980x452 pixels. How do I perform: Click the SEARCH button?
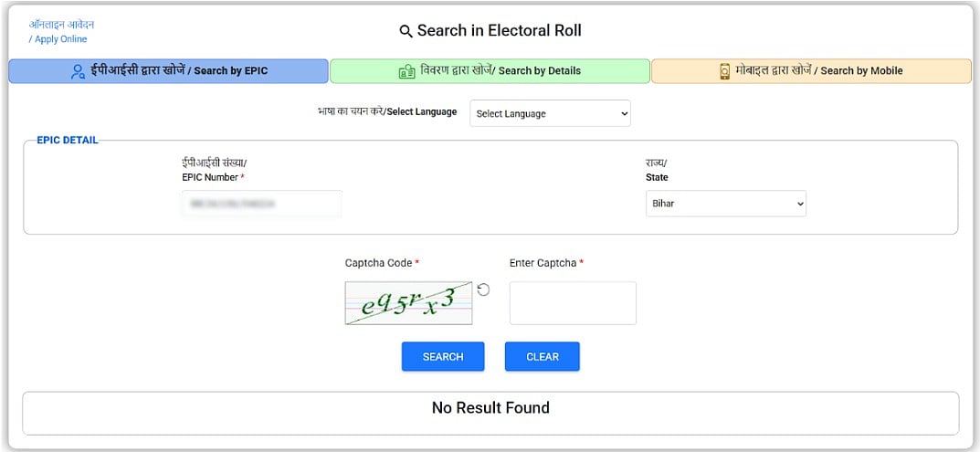[442, 356]
